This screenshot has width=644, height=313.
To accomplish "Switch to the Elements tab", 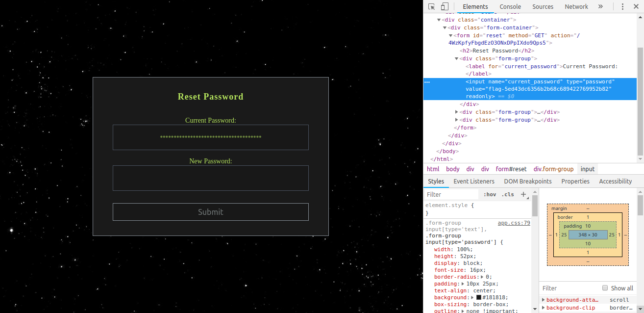I will (x=475, y=6).
